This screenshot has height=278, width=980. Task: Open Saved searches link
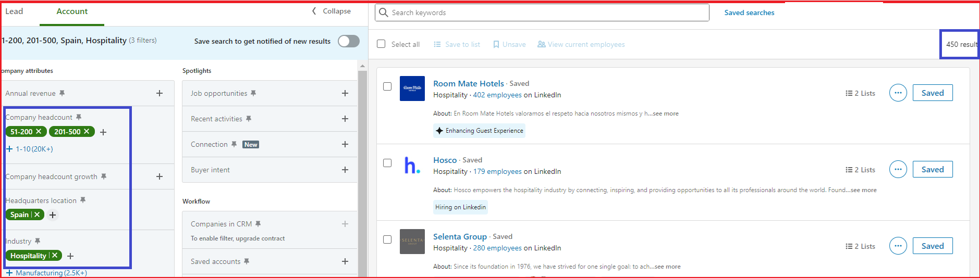tap(749, 12)
